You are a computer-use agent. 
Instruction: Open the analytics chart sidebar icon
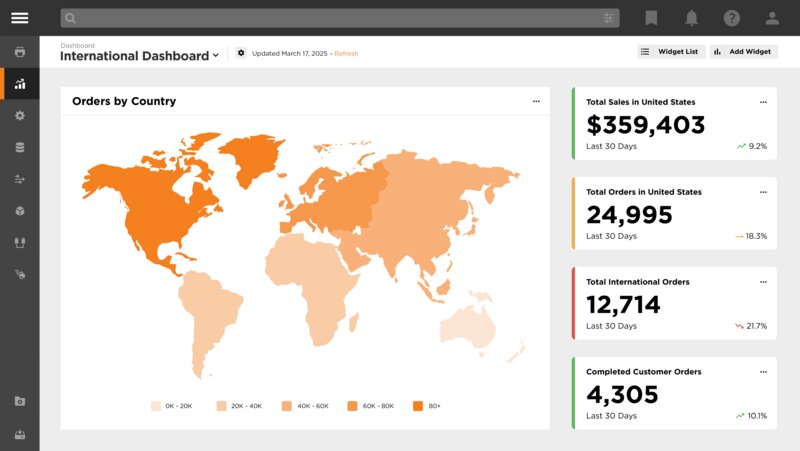click(20, 84)
